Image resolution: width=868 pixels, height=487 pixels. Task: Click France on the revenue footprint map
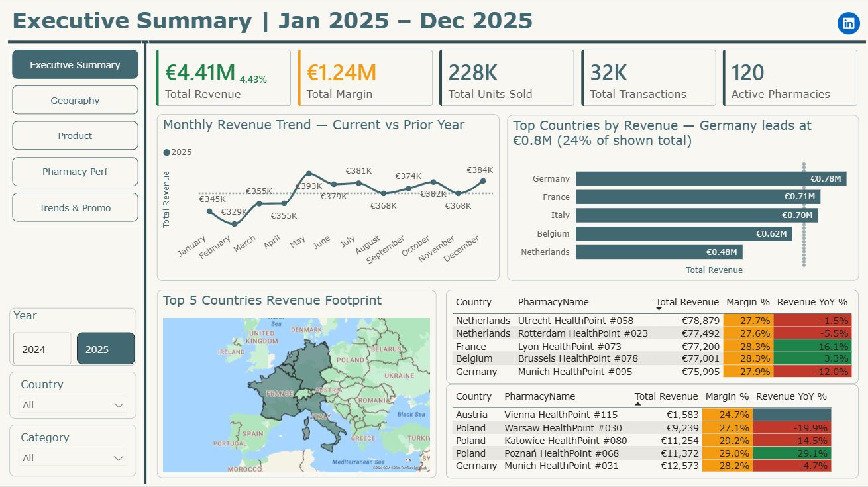click(x=277, y=392)
